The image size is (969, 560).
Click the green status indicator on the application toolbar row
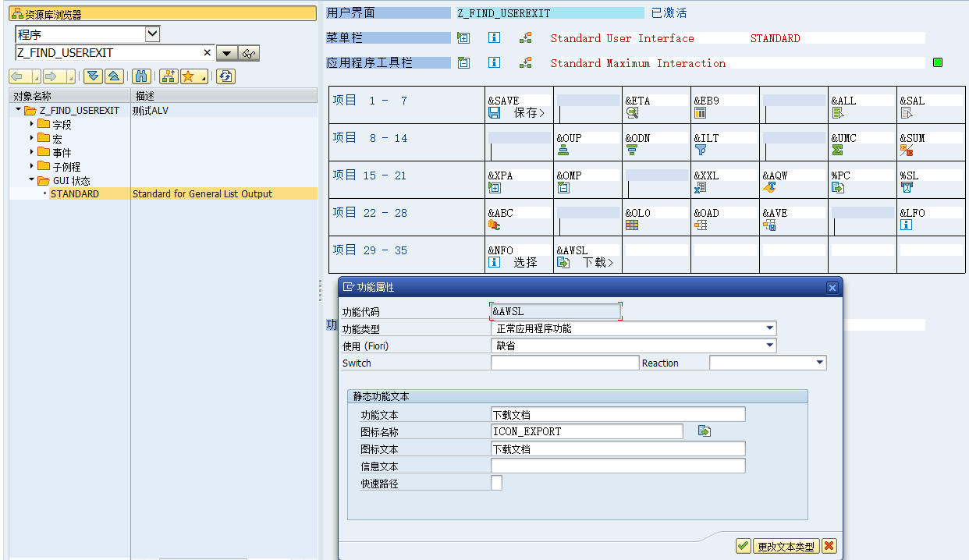point(938,62)
